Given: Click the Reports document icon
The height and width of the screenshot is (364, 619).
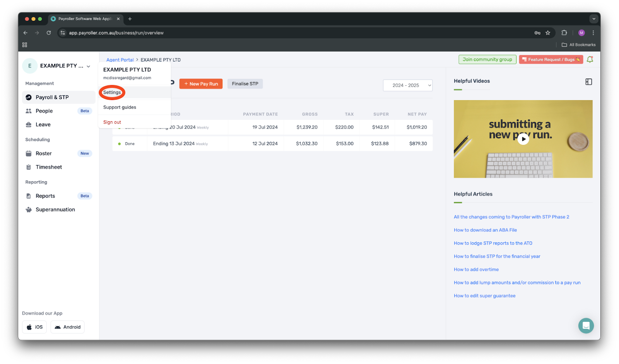Looking at the screenshot, I should point(29,196).
